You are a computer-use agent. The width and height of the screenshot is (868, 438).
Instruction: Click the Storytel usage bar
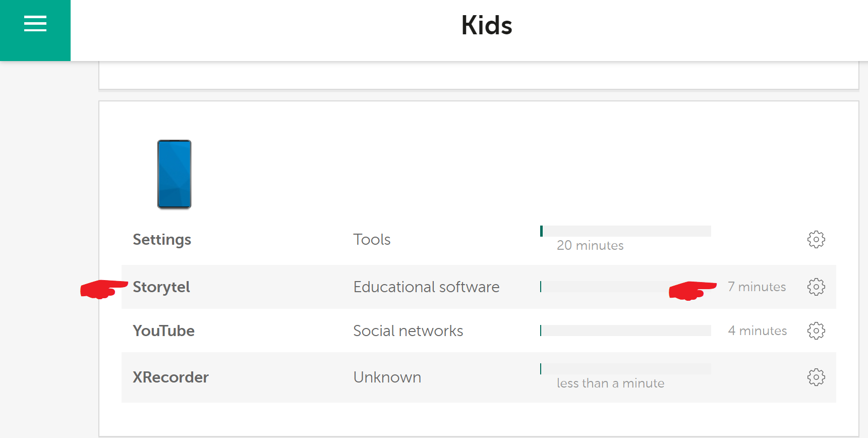605,287
